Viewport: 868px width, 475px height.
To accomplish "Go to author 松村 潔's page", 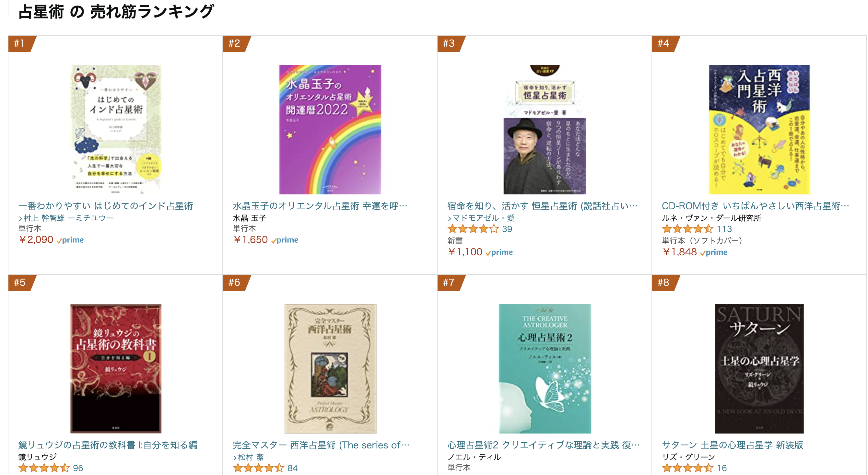I will (x=251, y=457).
